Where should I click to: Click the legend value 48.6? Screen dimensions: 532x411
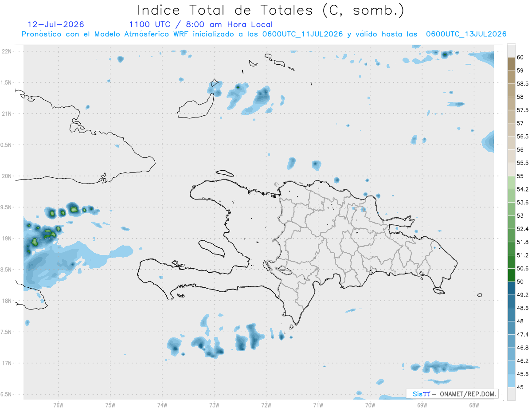tap(523, 308)
